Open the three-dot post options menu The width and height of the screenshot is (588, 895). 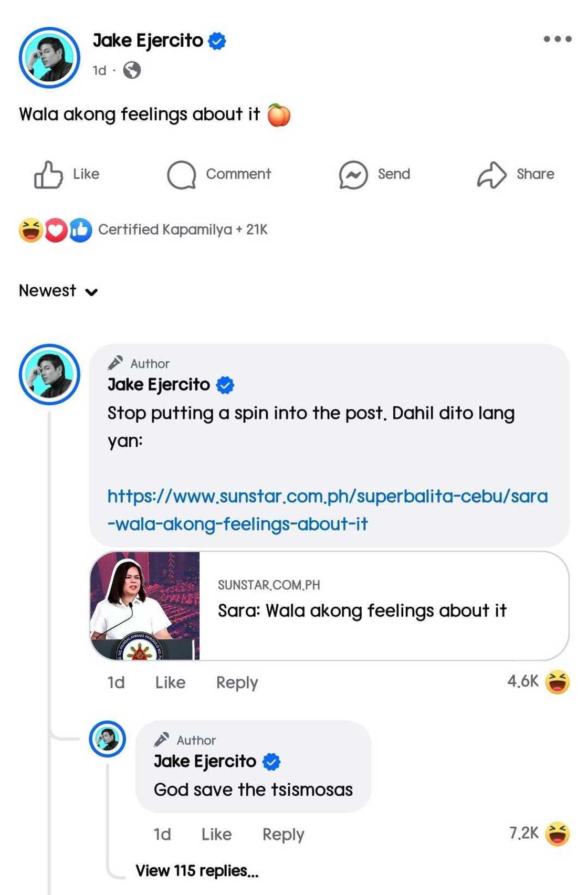[557, 39]
